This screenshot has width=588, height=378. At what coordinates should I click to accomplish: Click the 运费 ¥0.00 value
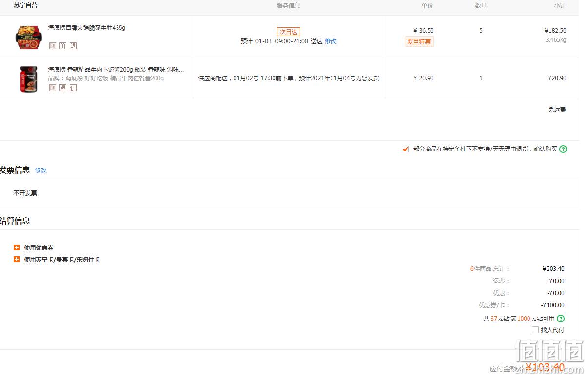click(557, 281)
